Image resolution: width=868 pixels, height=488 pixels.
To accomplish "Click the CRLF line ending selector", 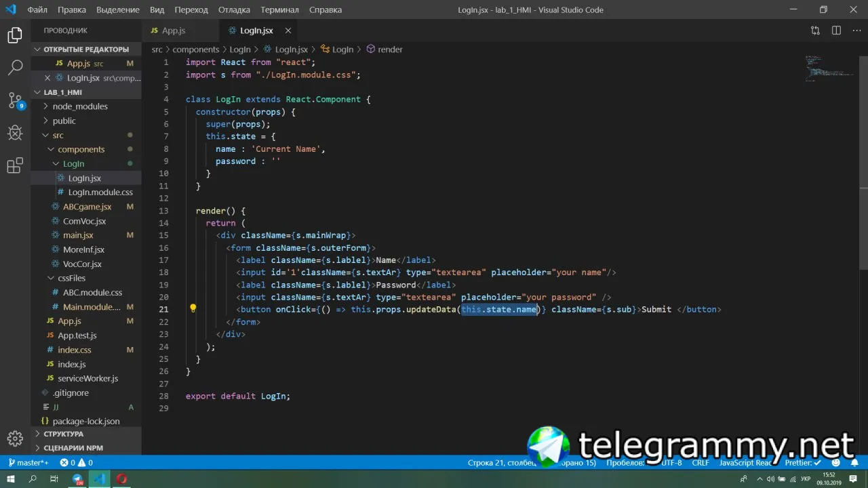I will pyautogui.click(x=701, y=463).
